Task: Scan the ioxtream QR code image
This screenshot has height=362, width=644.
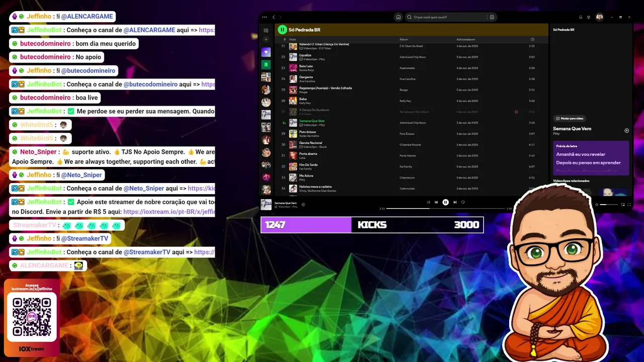Action: 32,317
